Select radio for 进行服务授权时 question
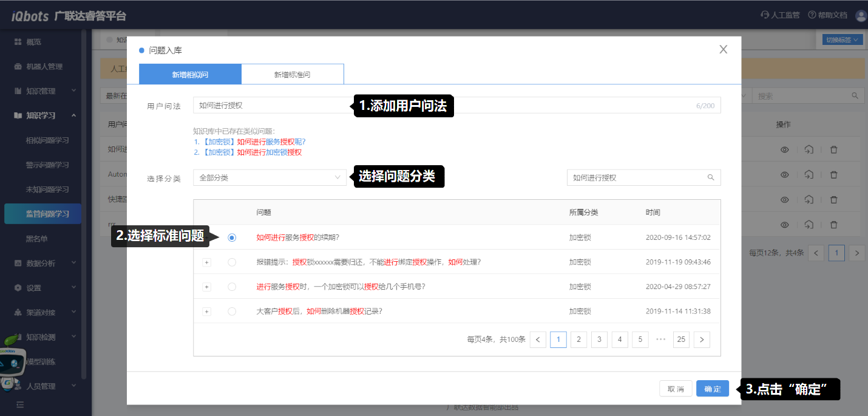Image resolution: width=868 pixels, height=416 pixels. click(232, 287)
